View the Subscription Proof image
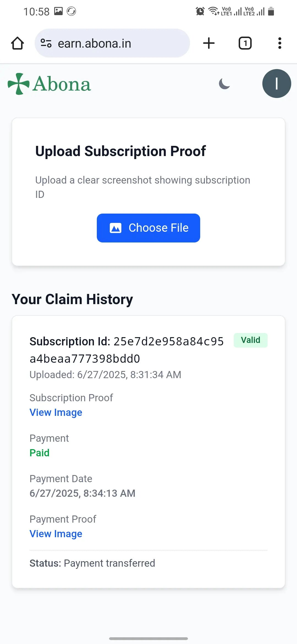The image size is (297, 644). click(56, 412)
